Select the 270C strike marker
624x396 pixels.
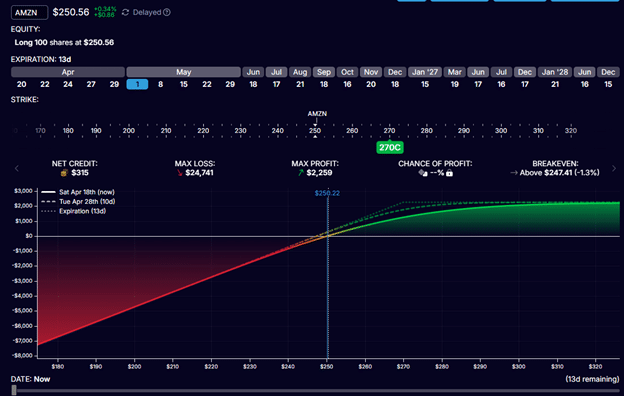(x=390, y=148)
